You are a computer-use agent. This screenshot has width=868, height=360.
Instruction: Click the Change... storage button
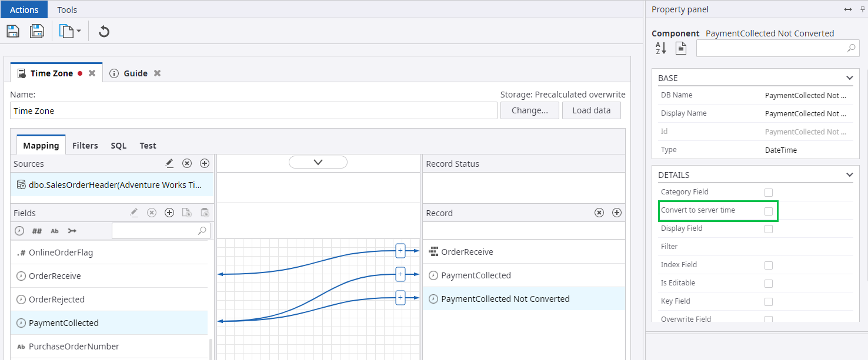pos(529,110)
